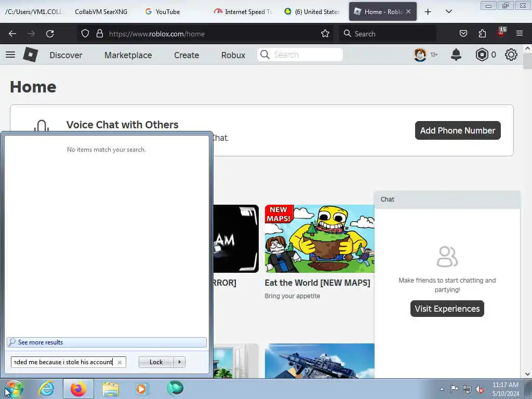Reload the page with the refresh button
This screenshot has width=532, height=399.
[50, 34]
